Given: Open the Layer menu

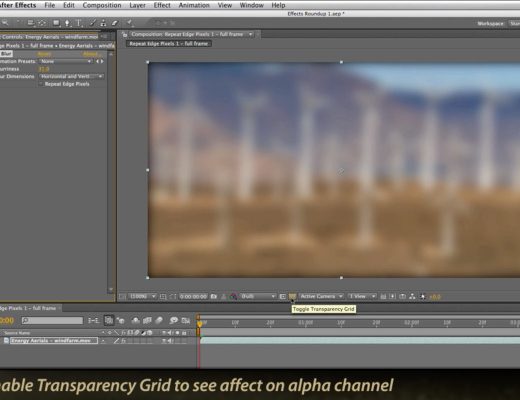Looking at the screenshot, I should tap(137, 5).
